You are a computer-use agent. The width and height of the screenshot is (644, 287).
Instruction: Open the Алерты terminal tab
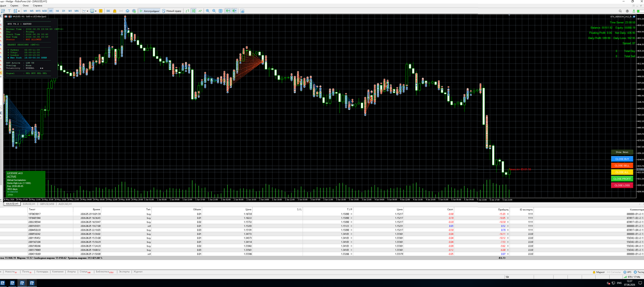71,272
